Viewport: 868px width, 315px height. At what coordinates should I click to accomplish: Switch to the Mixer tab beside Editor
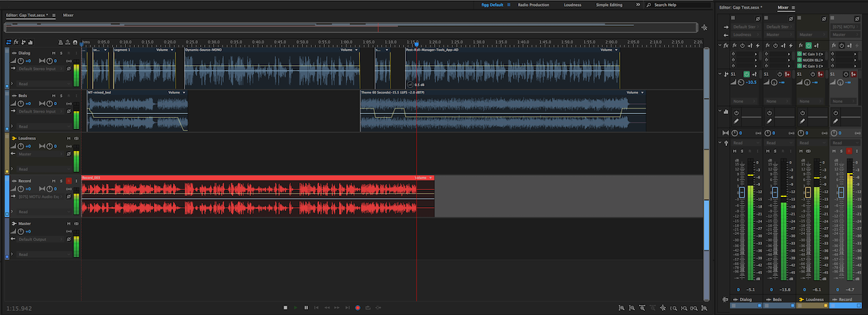pyautogui.click(x=68, y=14)
